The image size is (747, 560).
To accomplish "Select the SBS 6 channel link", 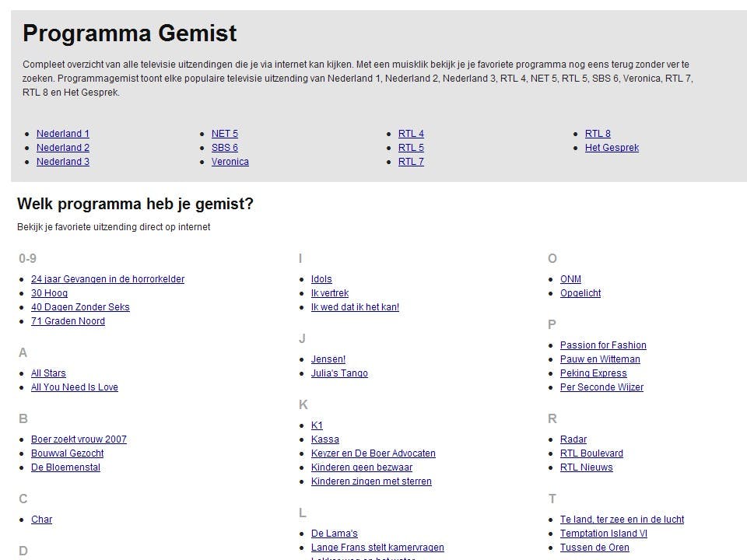I will click(x=224, y=148).
